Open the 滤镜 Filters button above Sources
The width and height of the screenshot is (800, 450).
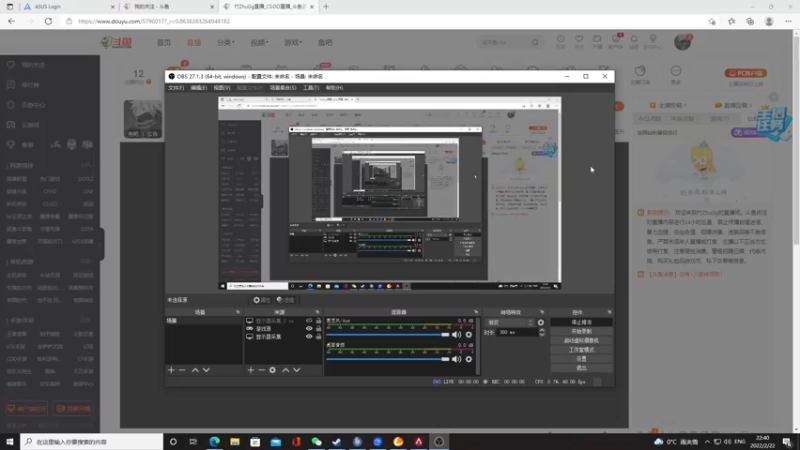point(285,300)
